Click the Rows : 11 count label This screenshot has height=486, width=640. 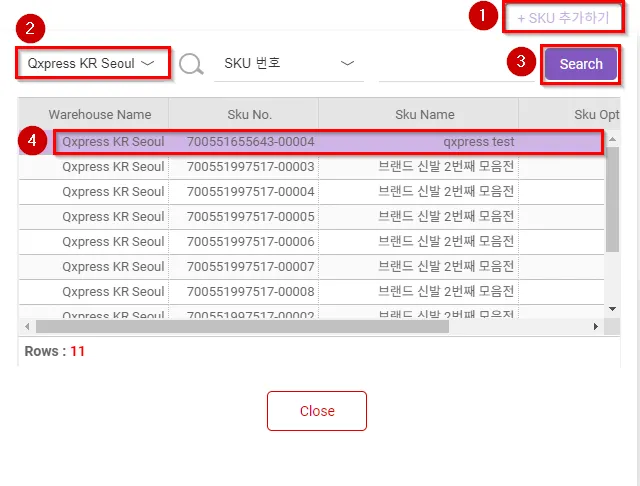click(55, 351)
